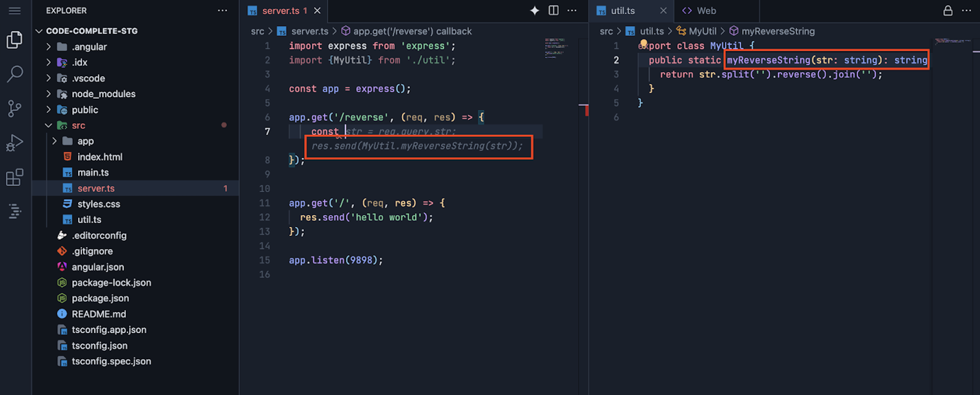Open the Search view in activity bar

pos(15,74)
